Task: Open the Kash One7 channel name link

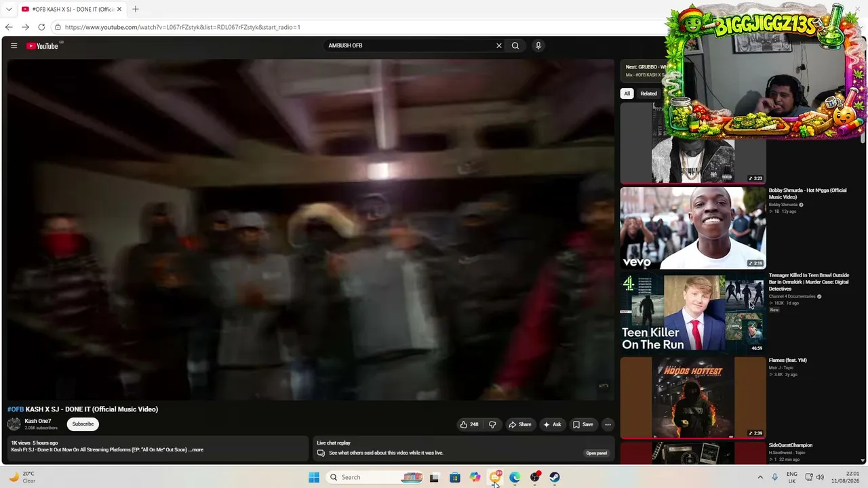Action: click(38, 421)
